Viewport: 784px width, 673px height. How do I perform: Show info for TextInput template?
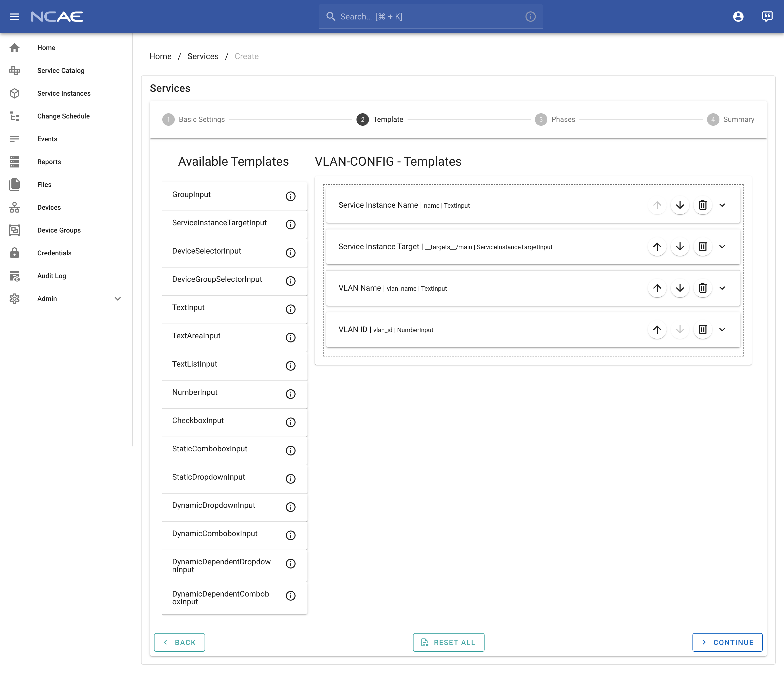click(x=291, y=309)
